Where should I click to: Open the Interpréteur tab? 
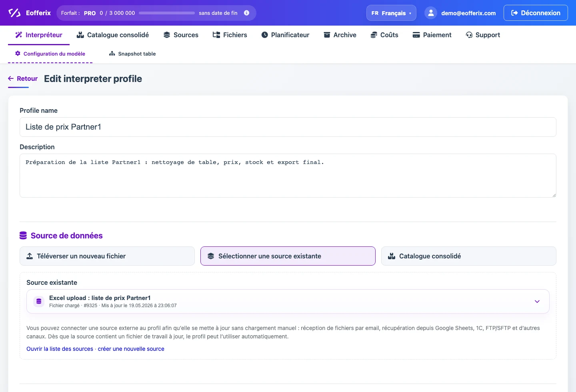click(39, 35)
